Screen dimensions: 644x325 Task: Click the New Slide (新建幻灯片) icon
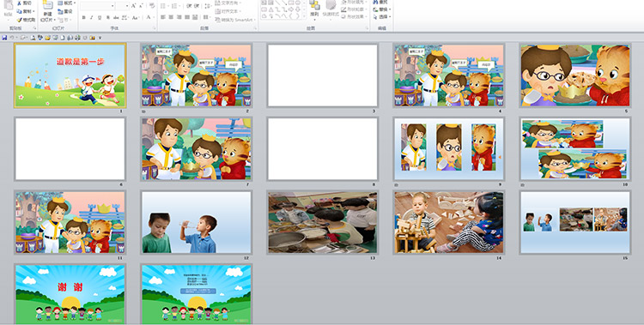click(48, 6)
